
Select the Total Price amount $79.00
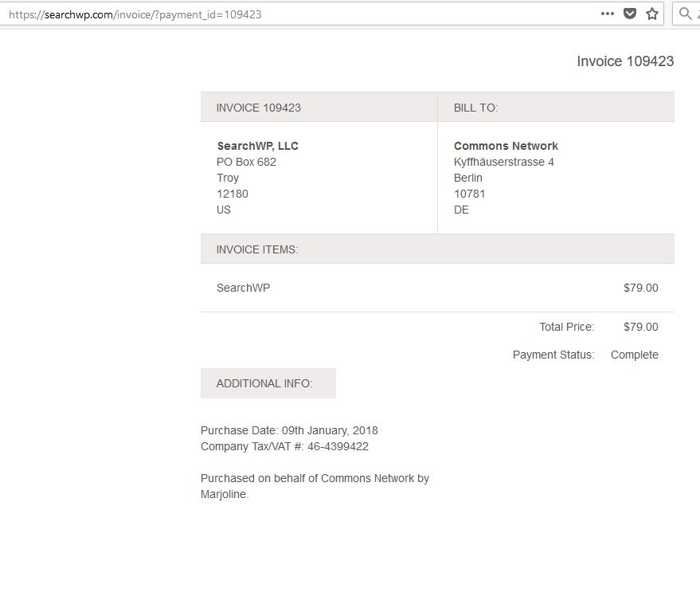[x=640, y=327]
